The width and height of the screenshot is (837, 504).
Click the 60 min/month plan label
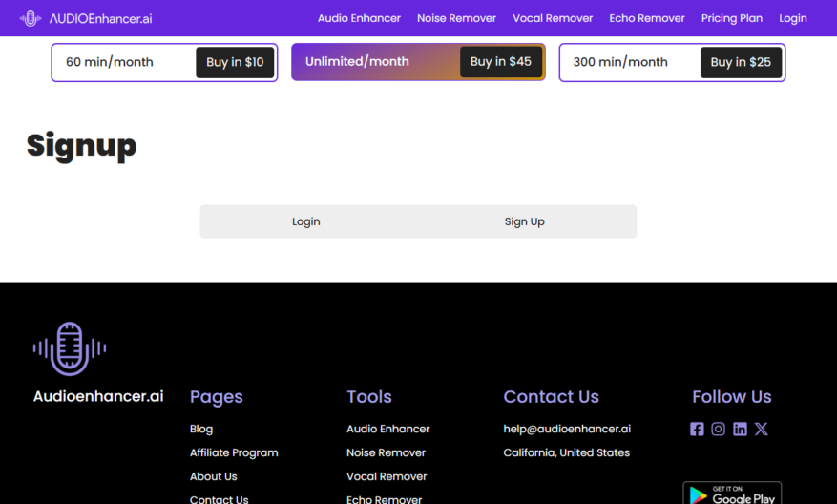110,62
